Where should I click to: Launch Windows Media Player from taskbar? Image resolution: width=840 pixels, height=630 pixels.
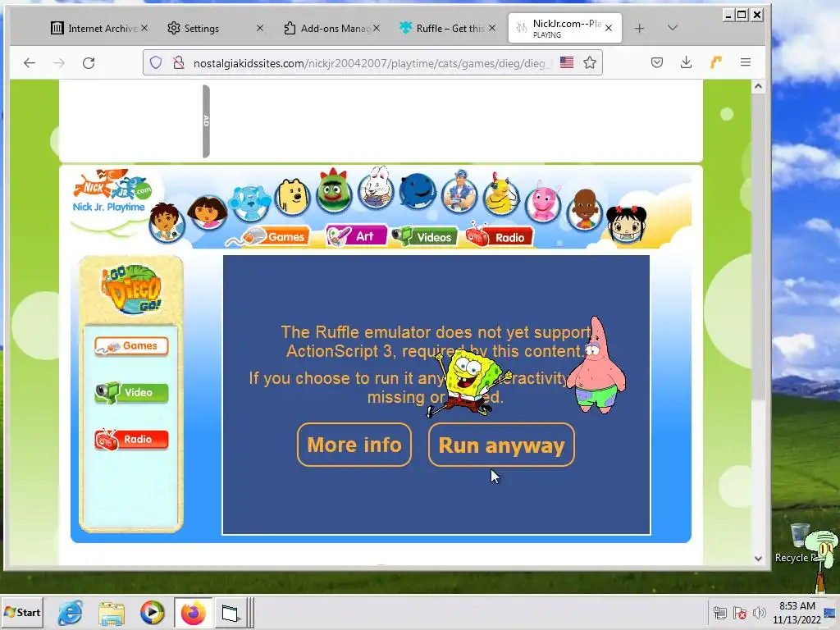click(152, 612)
